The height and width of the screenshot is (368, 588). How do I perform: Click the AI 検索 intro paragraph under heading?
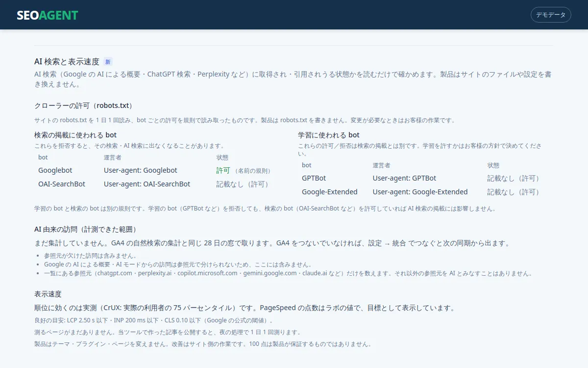pos(293,79)
